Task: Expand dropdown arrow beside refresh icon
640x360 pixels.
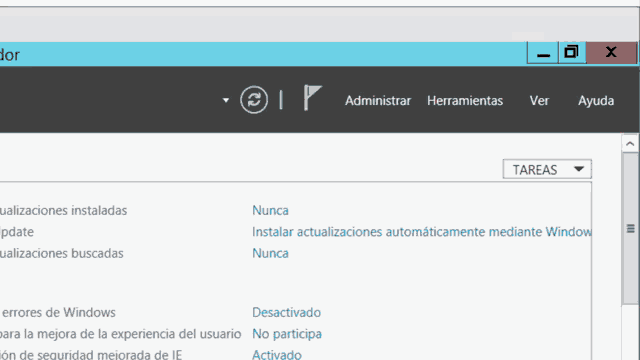Action: pos(226,100)
